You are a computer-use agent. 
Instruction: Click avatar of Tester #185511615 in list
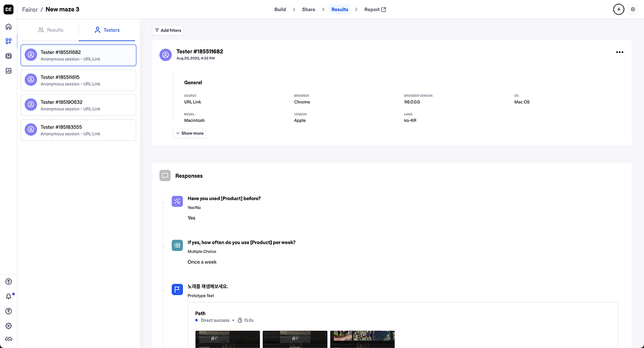point(31,80)
